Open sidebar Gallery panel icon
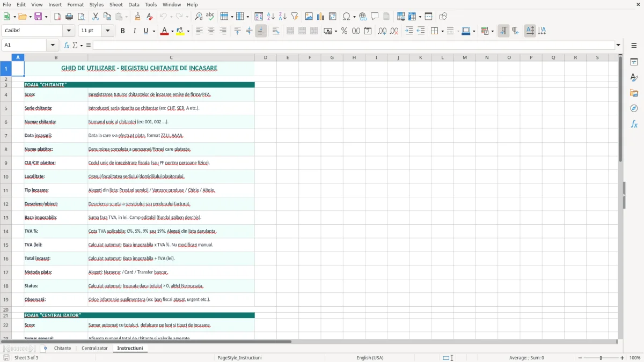The image size is (644, 362). [634, 93]
